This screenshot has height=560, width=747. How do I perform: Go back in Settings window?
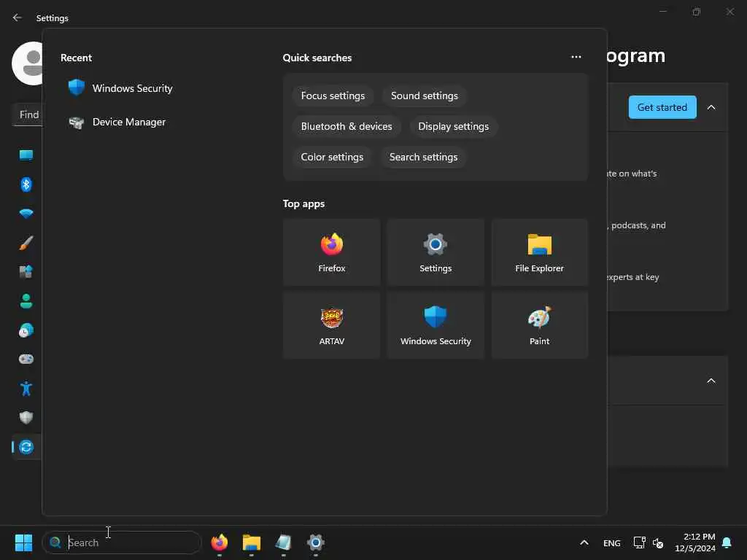18,17
